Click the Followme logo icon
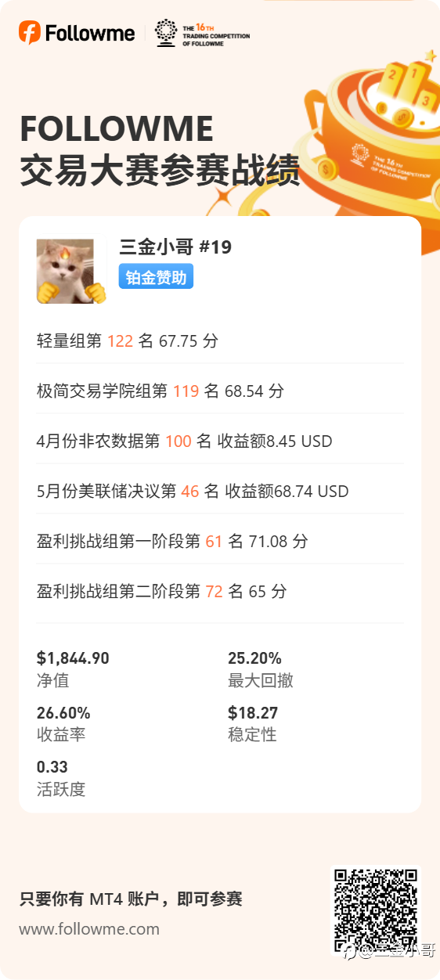This screenshot has height=980, width=440. (x=29, y=32)
